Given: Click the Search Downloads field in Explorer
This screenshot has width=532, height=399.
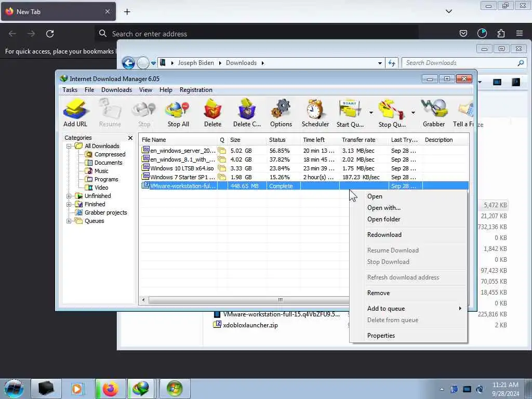Looking at the screenshot, I should pos(460,63).
